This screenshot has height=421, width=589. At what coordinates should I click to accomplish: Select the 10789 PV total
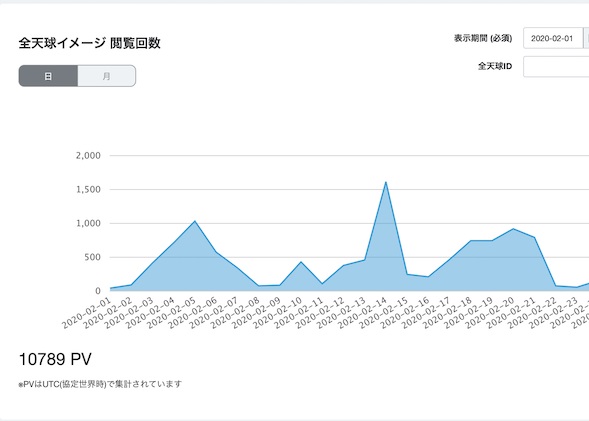click(x=55, y=359)
